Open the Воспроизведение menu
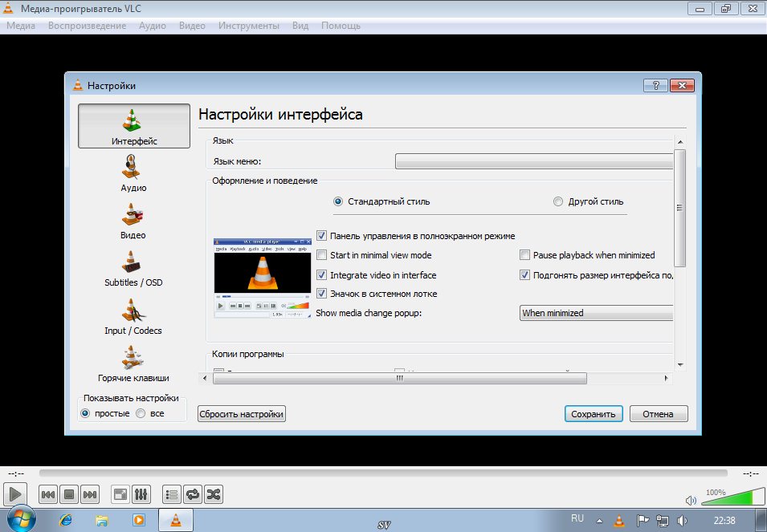 87,26
